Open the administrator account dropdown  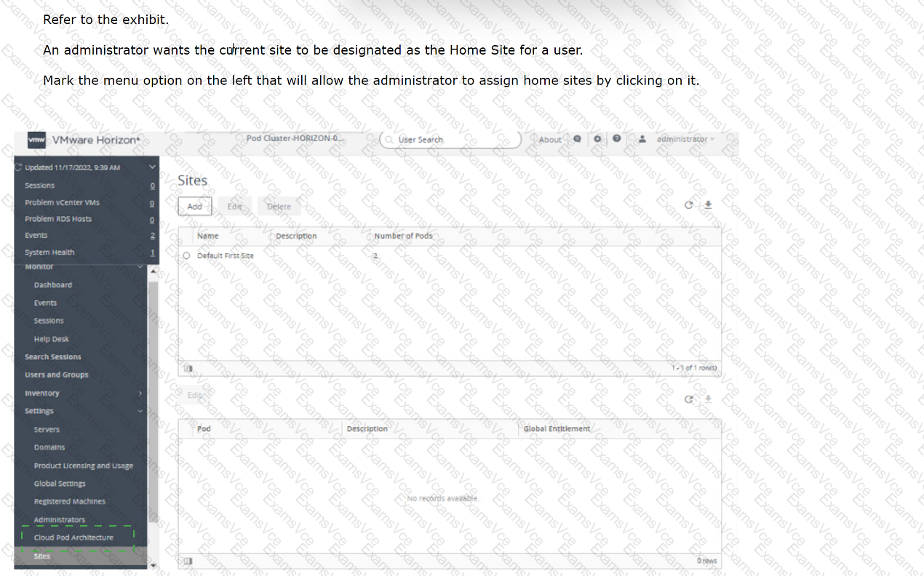(685, 139)
